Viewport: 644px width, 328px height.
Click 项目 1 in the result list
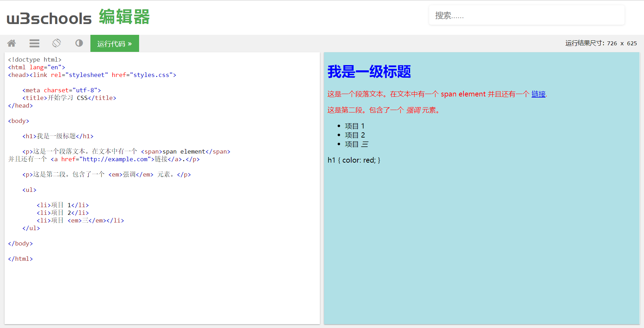355,126
